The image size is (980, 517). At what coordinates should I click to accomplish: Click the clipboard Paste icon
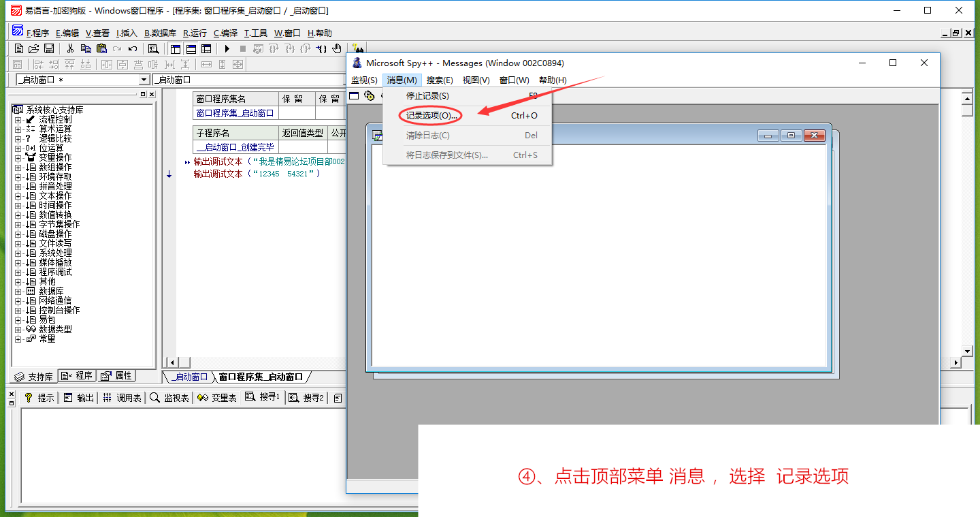101,48
